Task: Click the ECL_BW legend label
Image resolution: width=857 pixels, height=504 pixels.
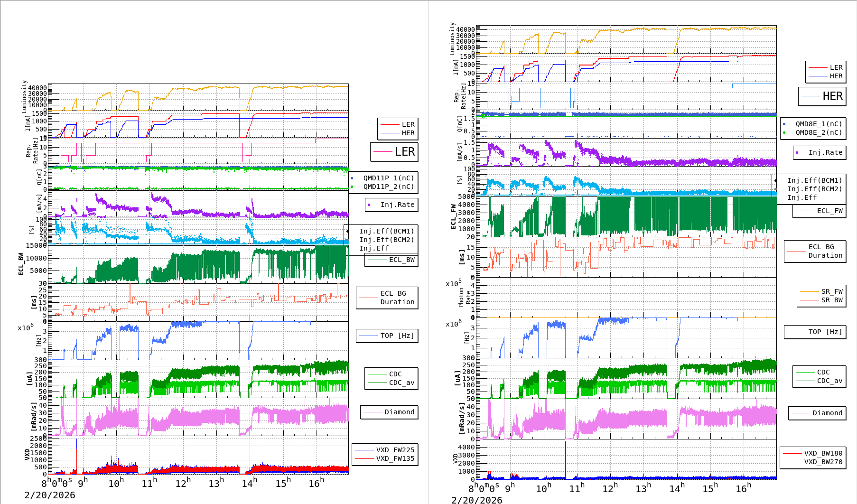Action: tap(401, 260)
